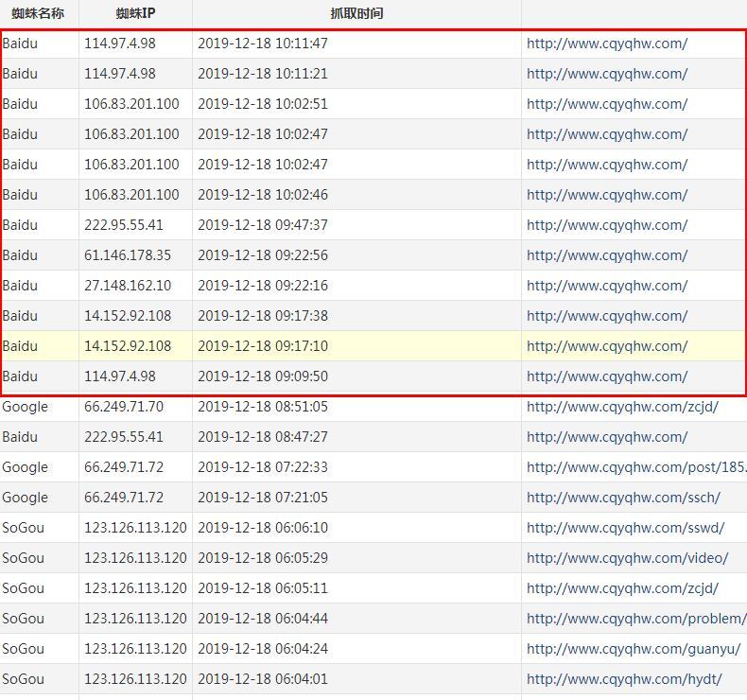Click timestamp 2019-12-18 06:06:10

point(263,528)
